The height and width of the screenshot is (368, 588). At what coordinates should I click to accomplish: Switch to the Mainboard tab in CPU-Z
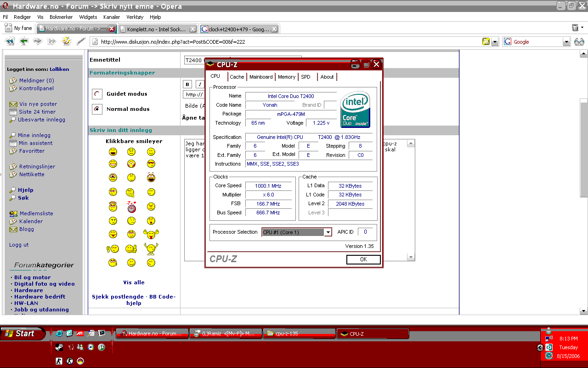click(x=261, y=77)
